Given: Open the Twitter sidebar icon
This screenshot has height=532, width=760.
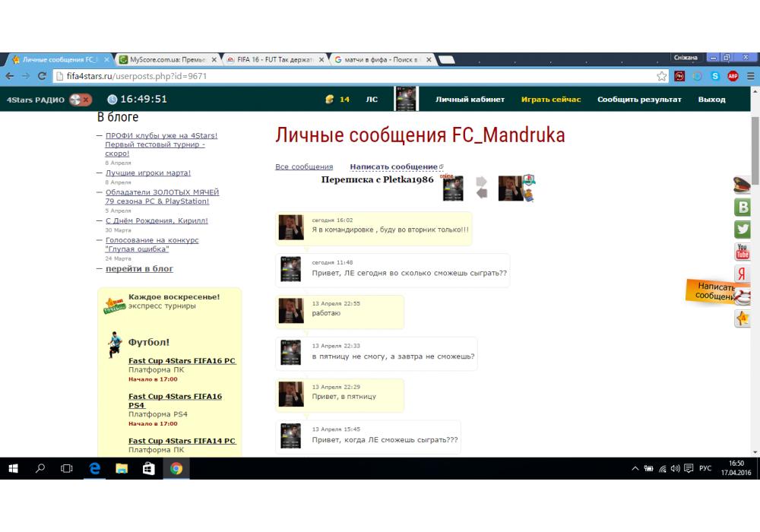Looking at the screenshot, I should [743, 230].
